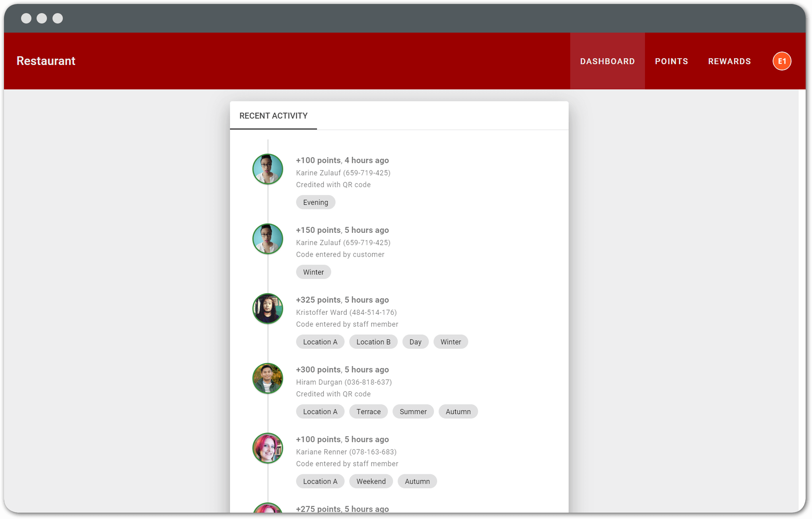Click the Restaurant brand title

pyautogui.click(x=46, y=61)
